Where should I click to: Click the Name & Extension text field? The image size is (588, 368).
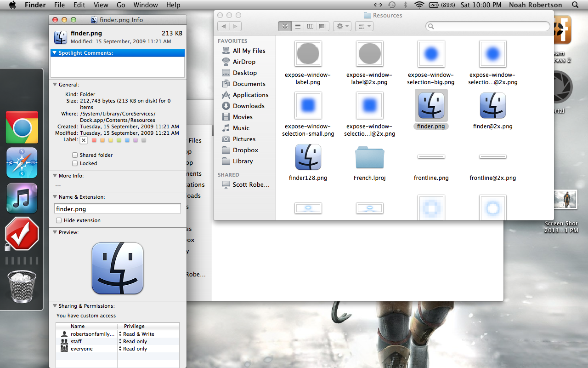[x=118, y=209]
